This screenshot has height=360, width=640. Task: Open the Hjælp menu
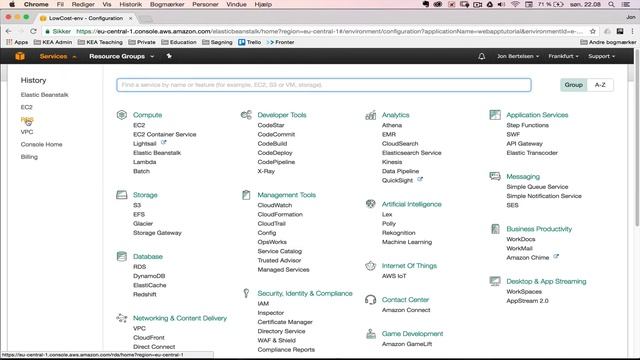pyautogui.click(x=263, y=4)
